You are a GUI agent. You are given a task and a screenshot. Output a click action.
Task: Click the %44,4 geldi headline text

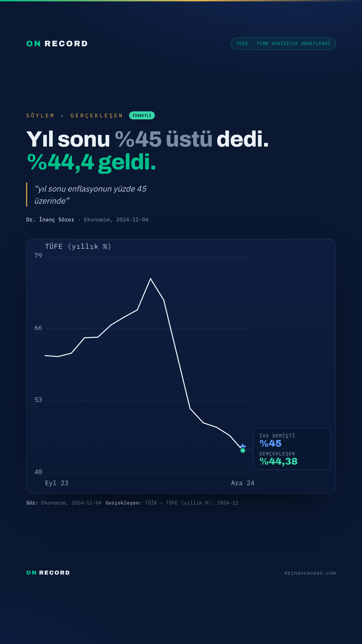pos(91,163)
